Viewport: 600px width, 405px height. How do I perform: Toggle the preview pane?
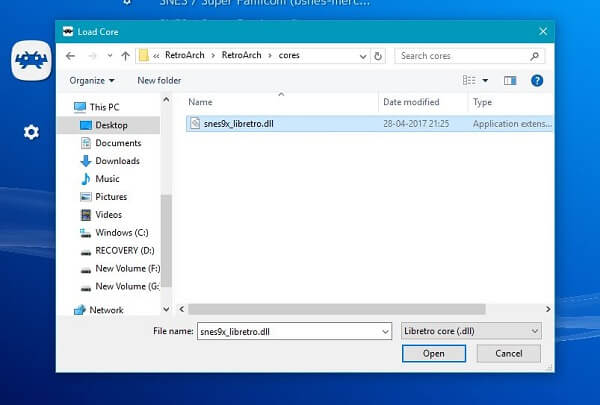pyautogui.click(x=510, y=80)
